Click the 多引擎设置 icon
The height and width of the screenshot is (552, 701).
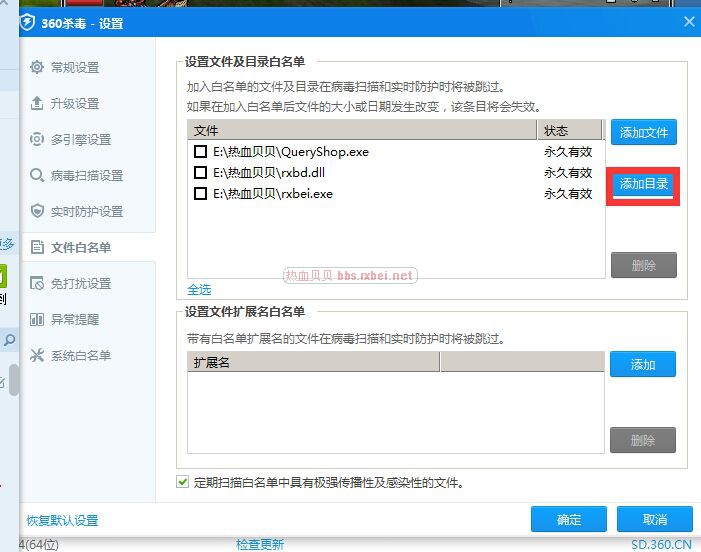click(37, 139)
